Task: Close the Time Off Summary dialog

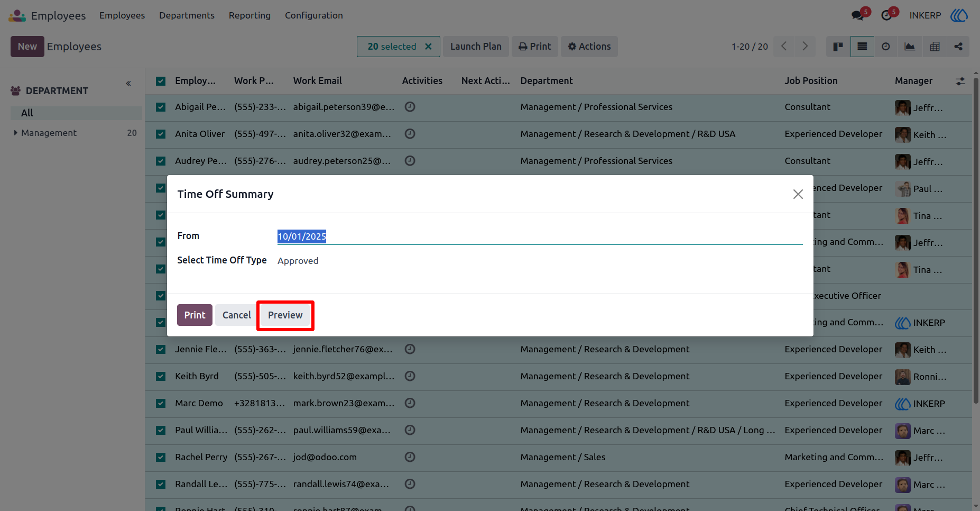Action: 798,194
